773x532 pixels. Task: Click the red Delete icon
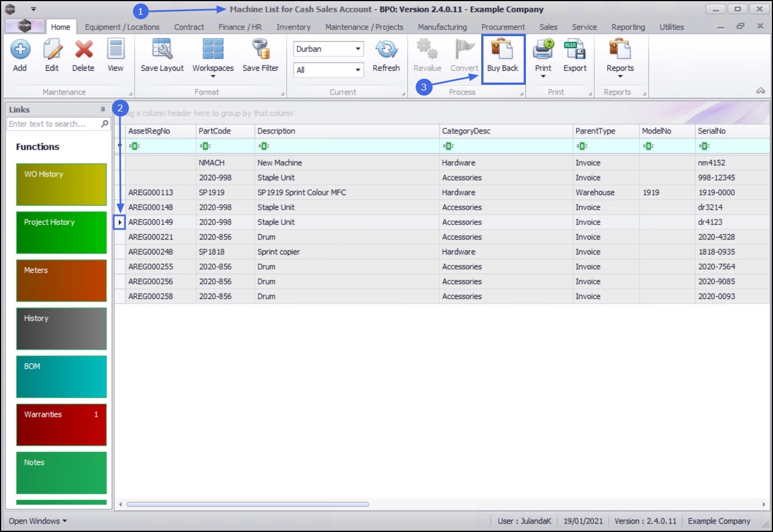pos(84,50)
